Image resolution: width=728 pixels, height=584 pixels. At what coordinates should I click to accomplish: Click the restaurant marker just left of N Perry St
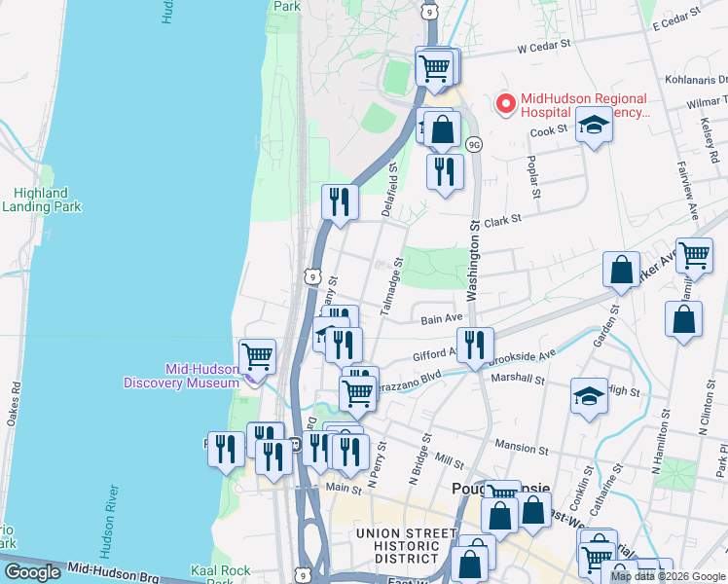351,455
